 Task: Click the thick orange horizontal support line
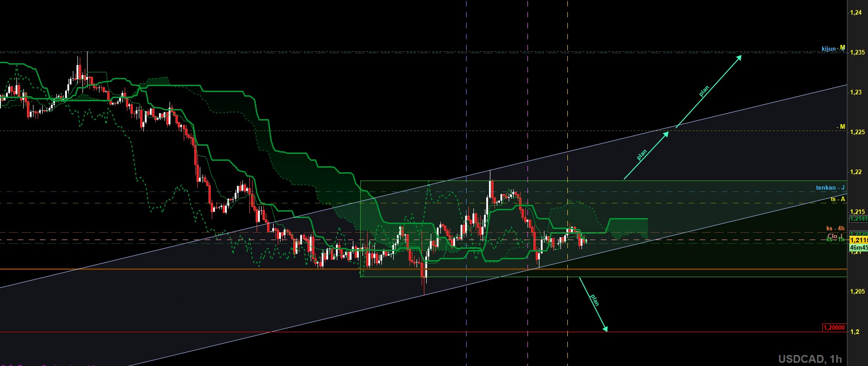coord(183,269)
